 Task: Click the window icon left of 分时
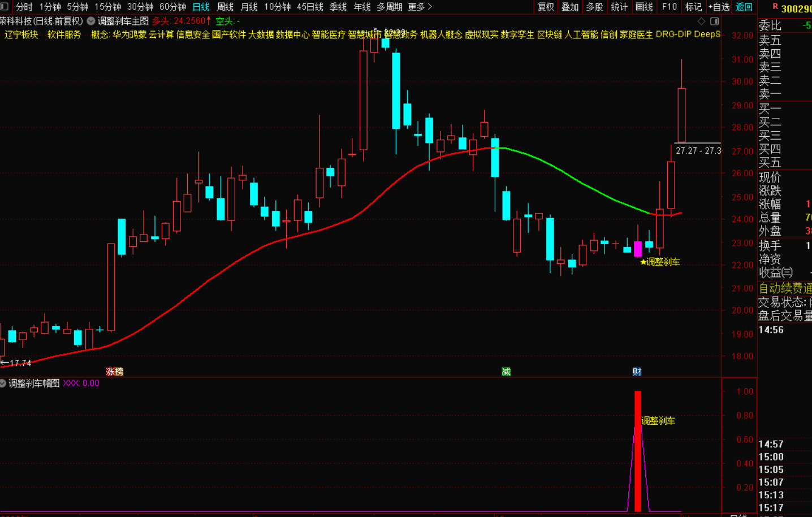(5, 7)
